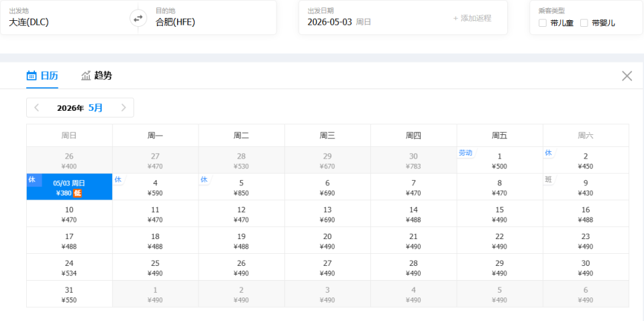Image resolution: width=644 pixels, height=321 pixels.
Task: Open the 2026年 5月 month selector
Action: point(80,107)
